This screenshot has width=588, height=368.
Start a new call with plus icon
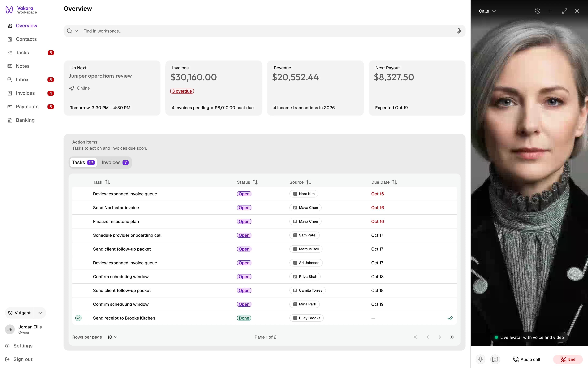click(x=550, y=11)
